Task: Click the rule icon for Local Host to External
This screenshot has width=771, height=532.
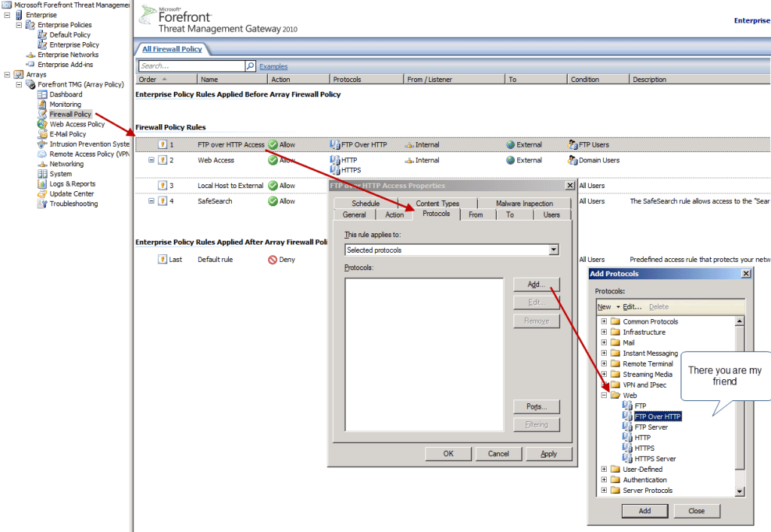Action: 163,186
